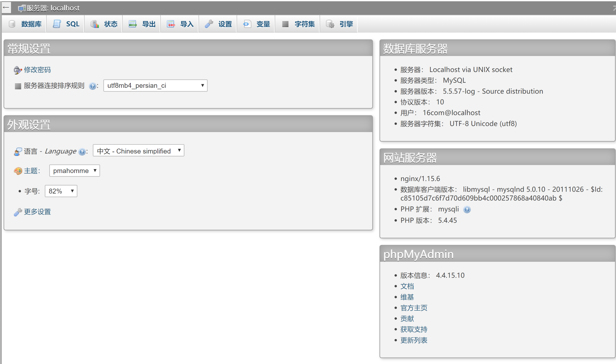Open the 贡献 contribute link

coord(407,319)
